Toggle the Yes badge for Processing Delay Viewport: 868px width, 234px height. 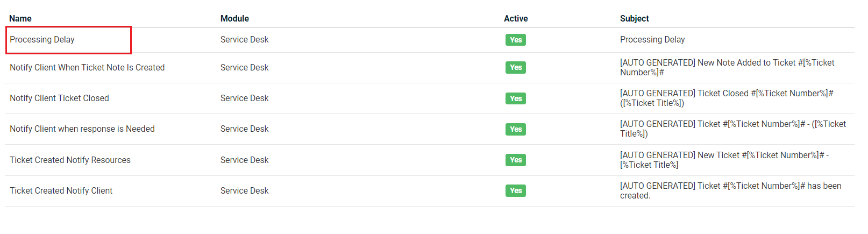click(x=516, y=40)
